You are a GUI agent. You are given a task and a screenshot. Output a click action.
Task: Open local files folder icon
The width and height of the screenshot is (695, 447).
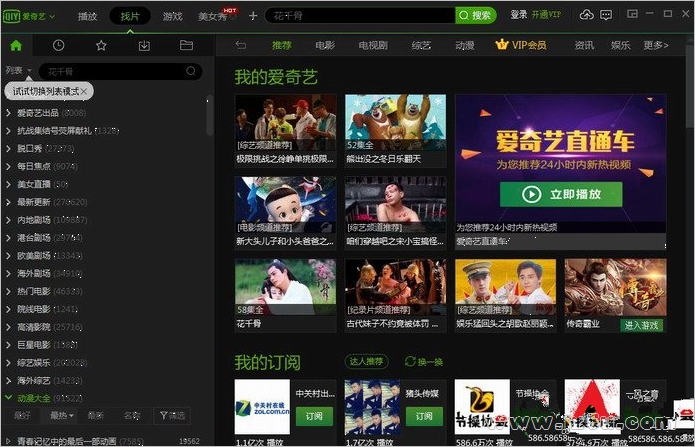pos(186,45)
